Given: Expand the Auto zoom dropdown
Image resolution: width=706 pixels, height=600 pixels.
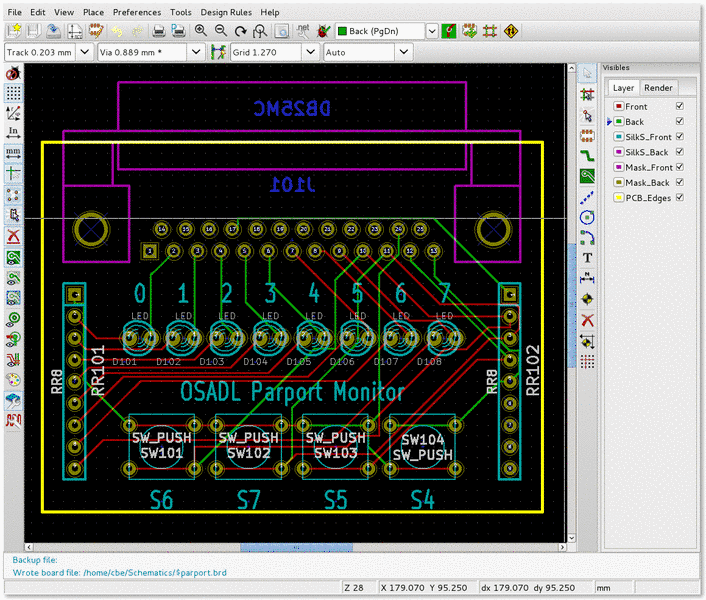Looking at the screenshot, I should coord(403,52).
